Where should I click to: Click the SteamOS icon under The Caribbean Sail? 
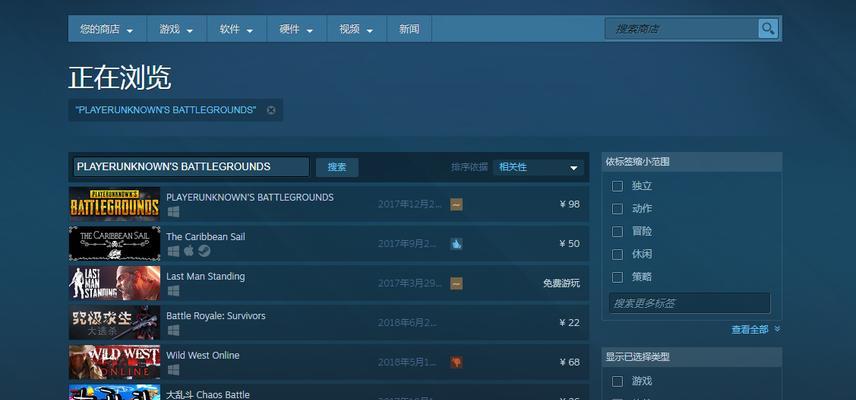pyautogui.click(x=204, y=251)
